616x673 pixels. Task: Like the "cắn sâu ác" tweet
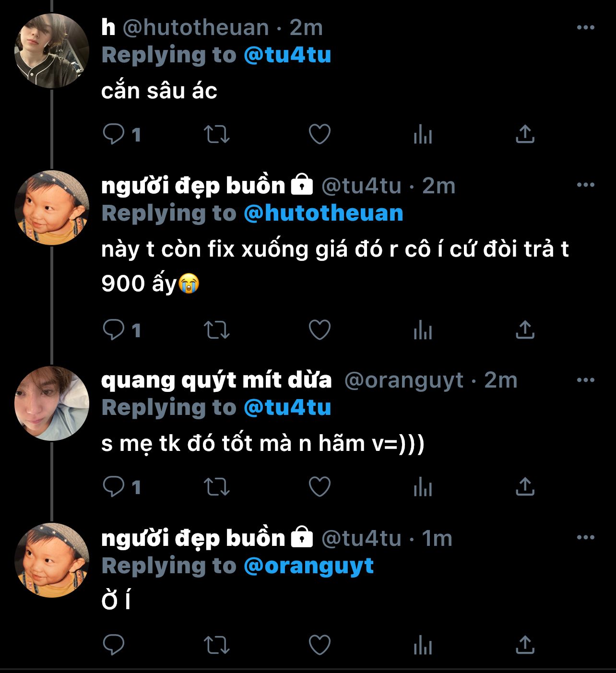(x=320, y=134)
